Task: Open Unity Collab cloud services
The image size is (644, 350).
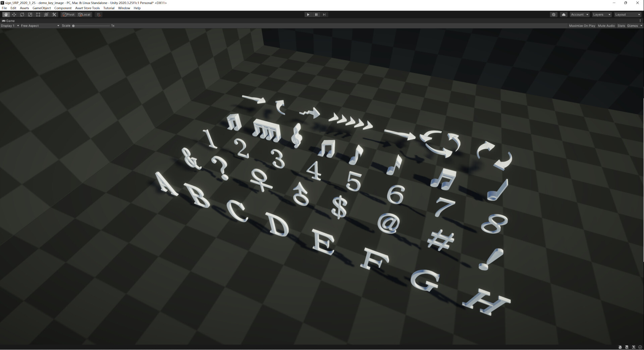Action: [x=564, y=14]
